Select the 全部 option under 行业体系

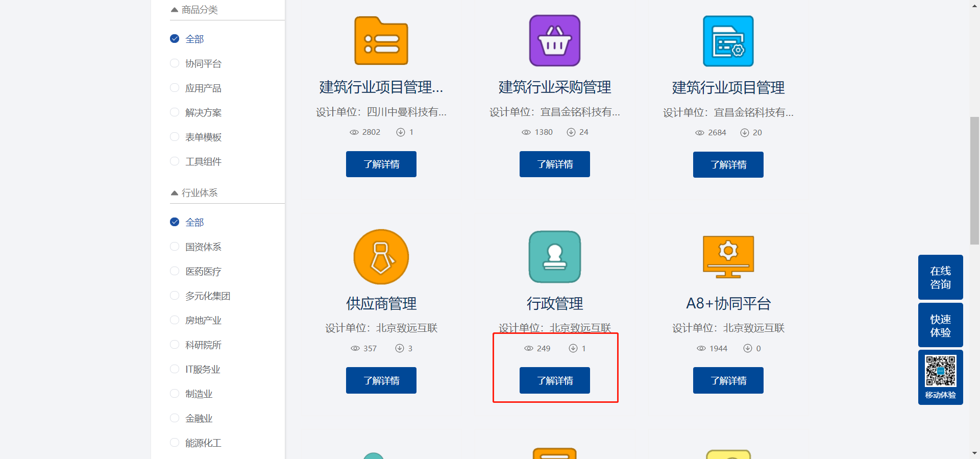[x=187, y=222]
